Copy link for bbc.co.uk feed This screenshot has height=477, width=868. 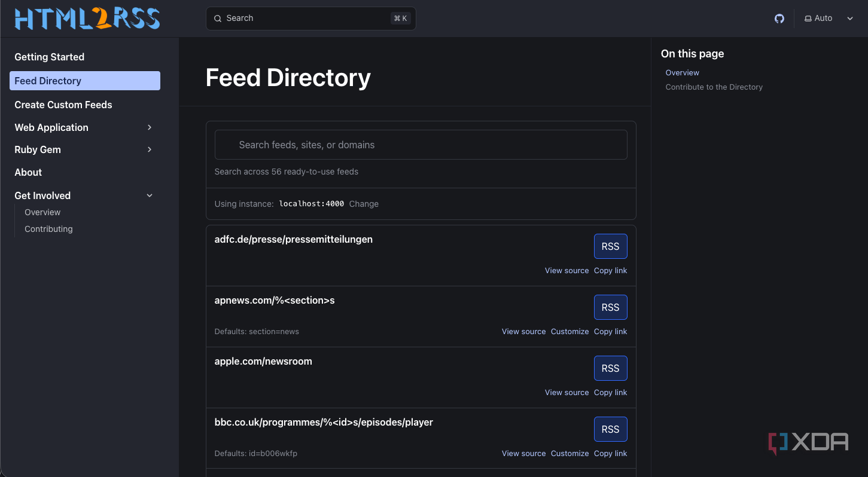click(610, 454)
